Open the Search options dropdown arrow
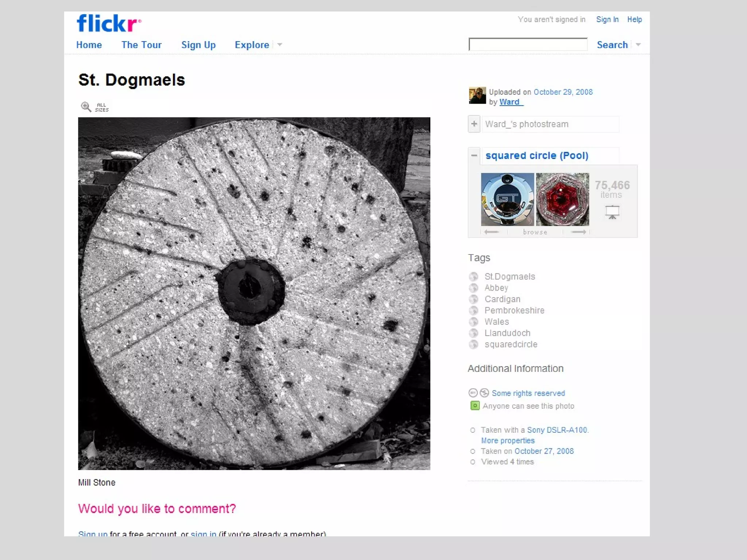This screenshot has height=560, width=747. (638, 45)
